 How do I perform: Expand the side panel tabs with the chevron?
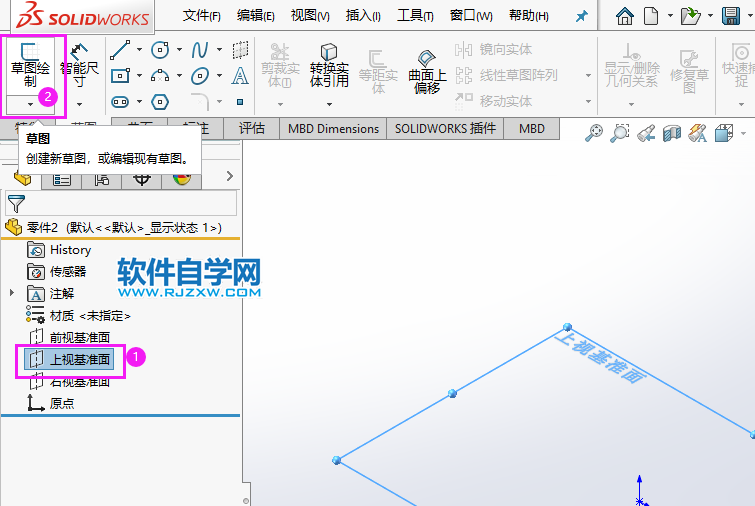click(230, 176)
